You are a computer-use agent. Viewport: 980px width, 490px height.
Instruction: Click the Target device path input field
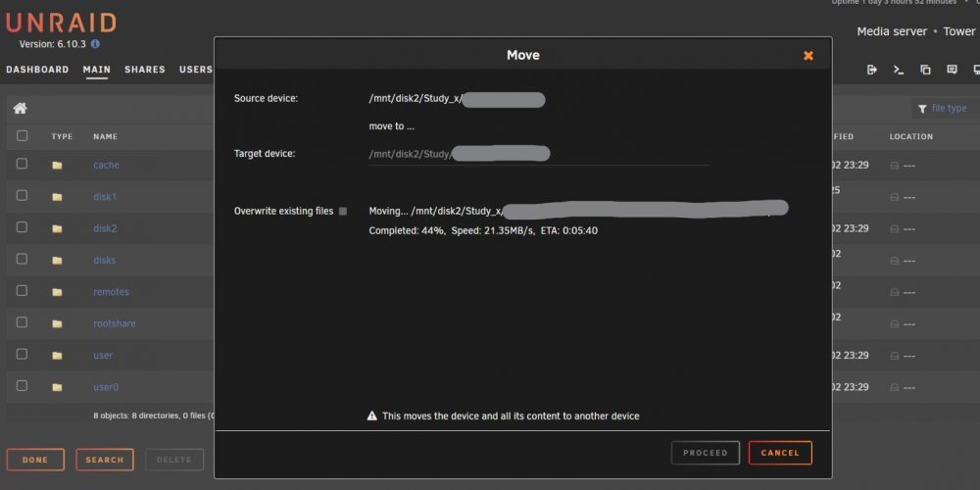(539, 154)
